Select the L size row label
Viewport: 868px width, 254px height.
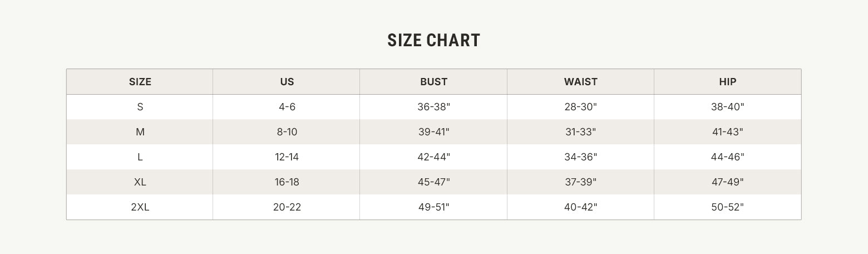[x=140, y=157]
